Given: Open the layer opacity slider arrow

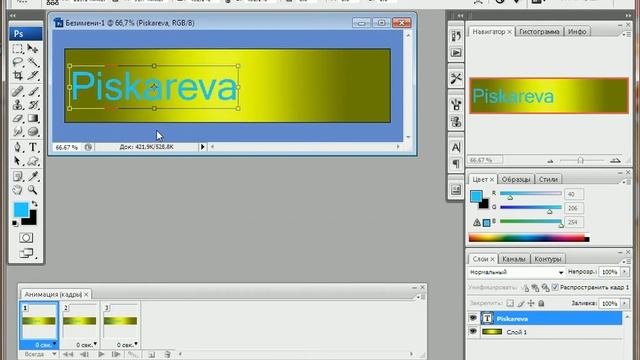Looking at the screenshot, I should [625, 272].
